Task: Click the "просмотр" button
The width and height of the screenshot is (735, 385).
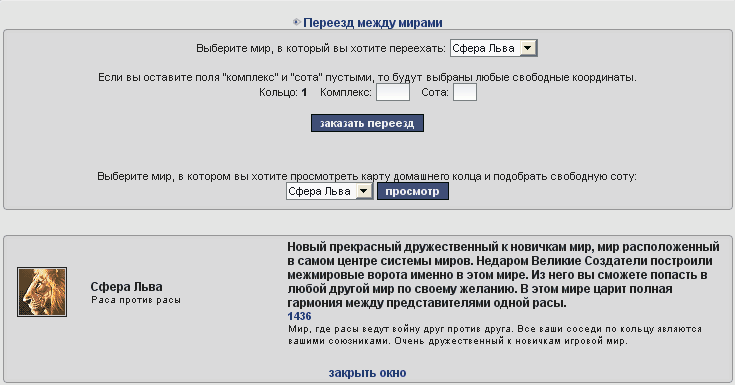Action: pos(413,191)
